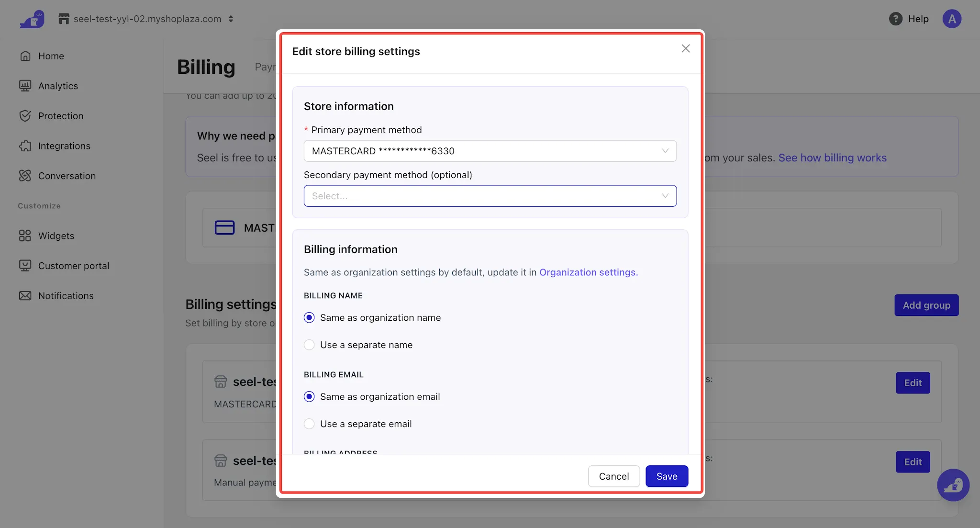Click the BILLING EMAIL label
The image size is (980, 528).
[334, 375]
